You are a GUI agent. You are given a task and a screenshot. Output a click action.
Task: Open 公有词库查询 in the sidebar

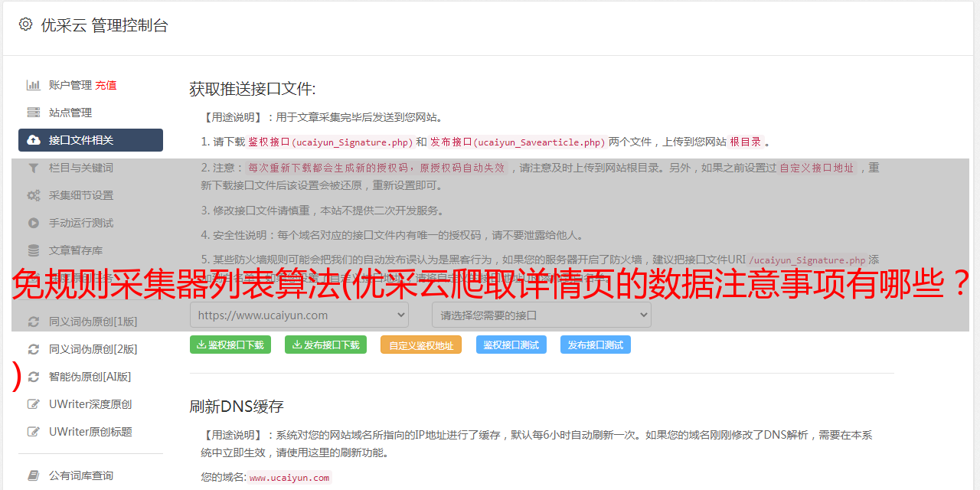coord(81,475)
